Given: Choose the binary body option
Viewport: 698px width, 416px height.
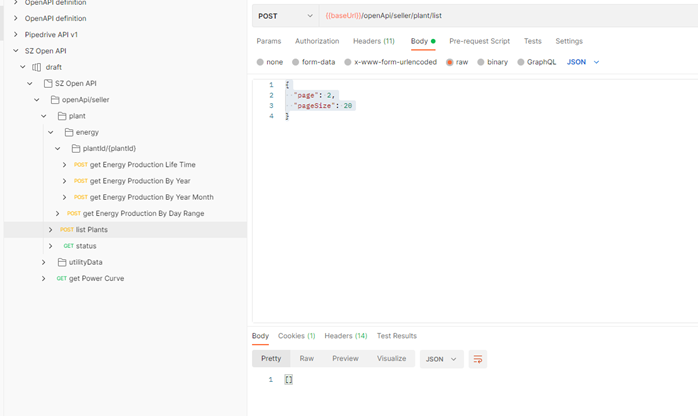Looking at the screenshot, I should click(479, 62).
